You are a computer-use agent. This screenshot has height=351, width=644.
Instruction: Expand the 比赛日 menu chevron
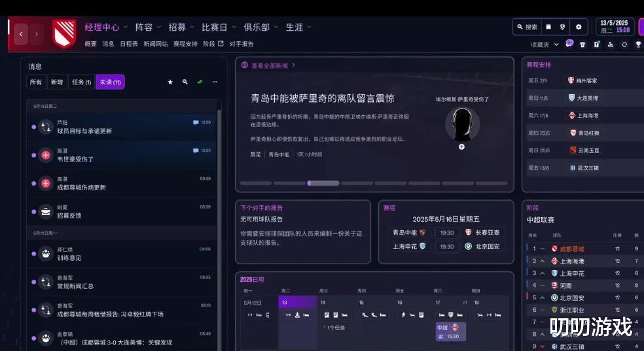(x=234, y=27)
